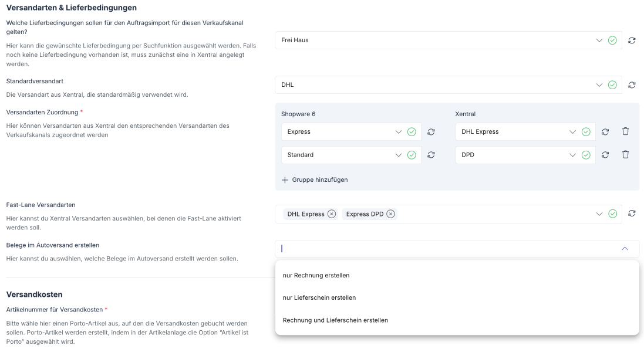Delete the Express to DHL Express mapping
The image size is (644, 349).
(x=626, y=131)
